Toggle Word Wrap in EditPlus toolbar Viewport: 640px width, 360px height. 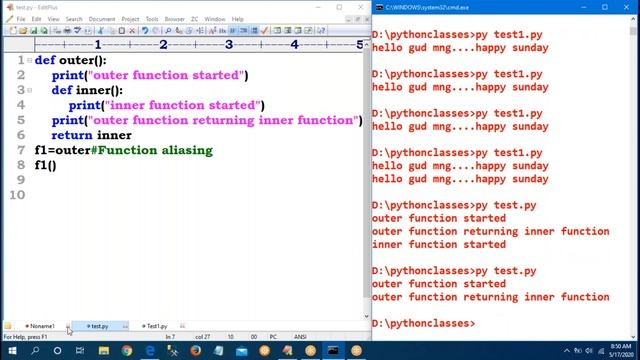coord(233,31)
